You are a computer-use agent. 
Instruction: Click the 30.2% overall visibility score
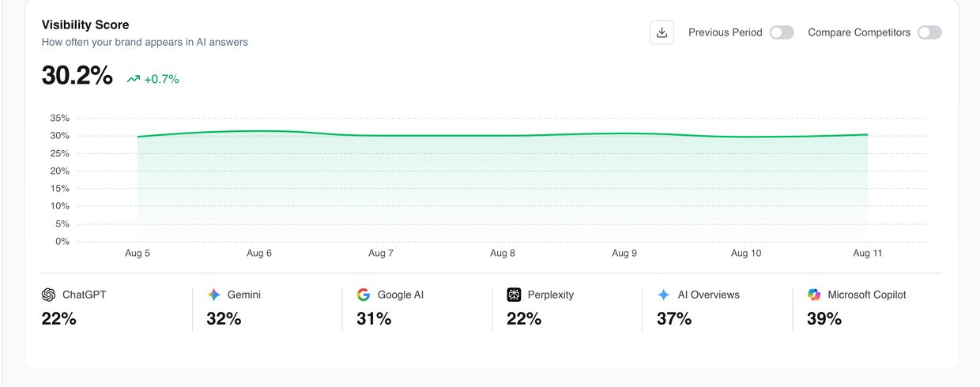[x=77, y=76]
